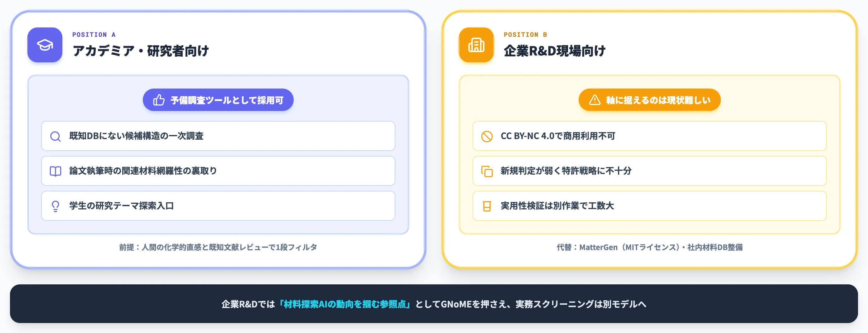Click the graduation cap icon for Position A
The image size is (868, 333).
45,45
